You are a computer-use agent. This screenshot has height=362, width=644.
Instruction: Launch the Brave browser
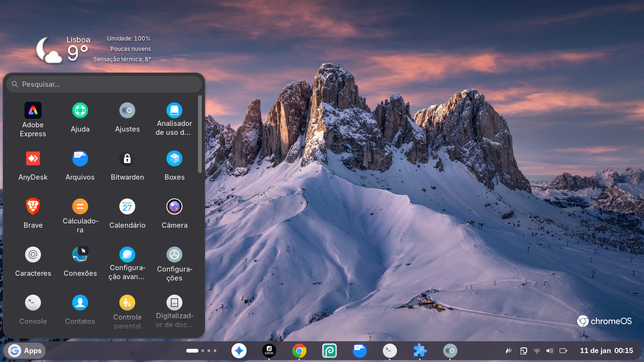pos(33,207)
